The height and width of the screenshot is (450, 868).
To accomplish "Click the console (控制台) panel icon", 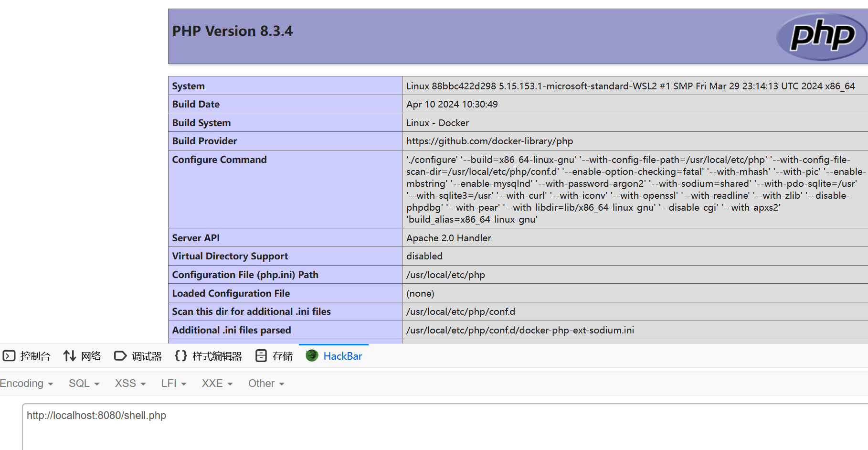I will (9, 356).
